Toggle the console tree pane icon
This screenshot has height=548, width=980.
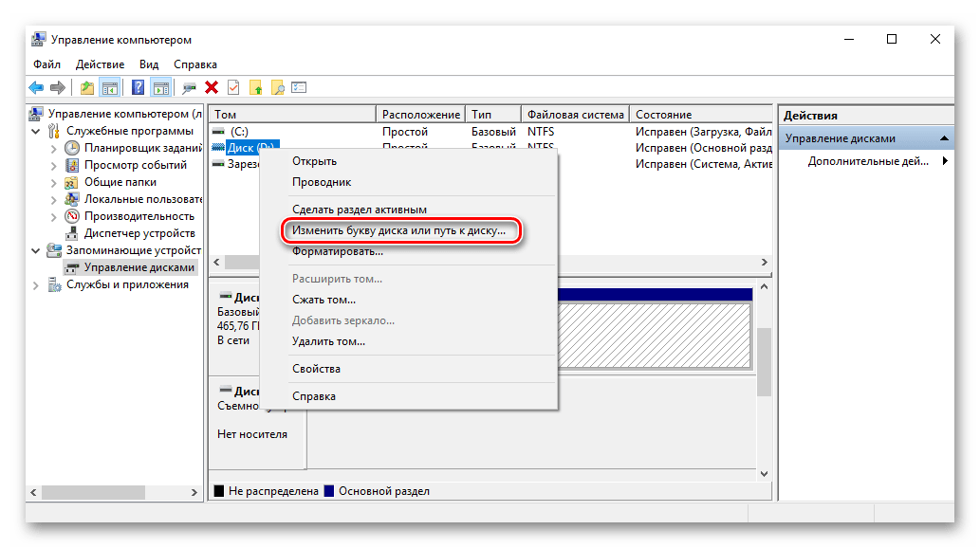point(110,88)
